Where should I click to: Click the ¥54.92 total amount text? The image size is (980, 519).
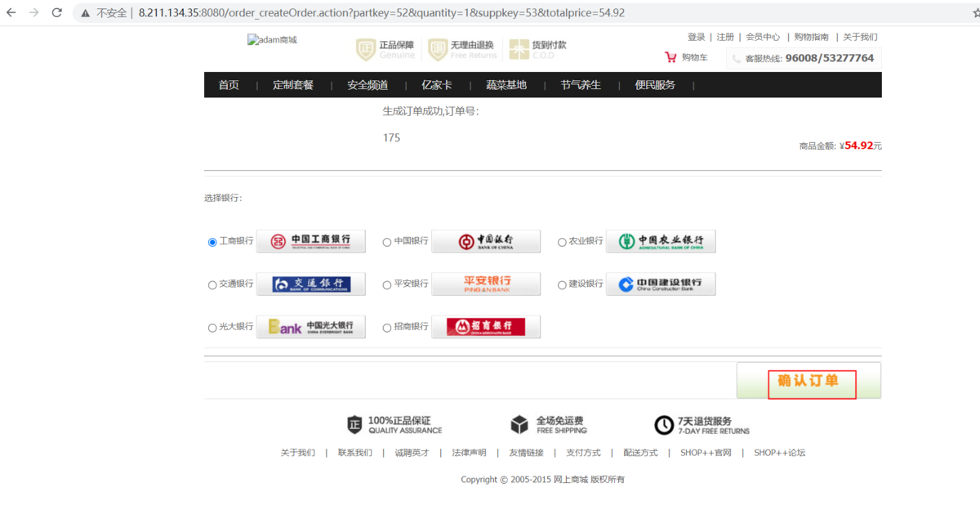point(861,145)
